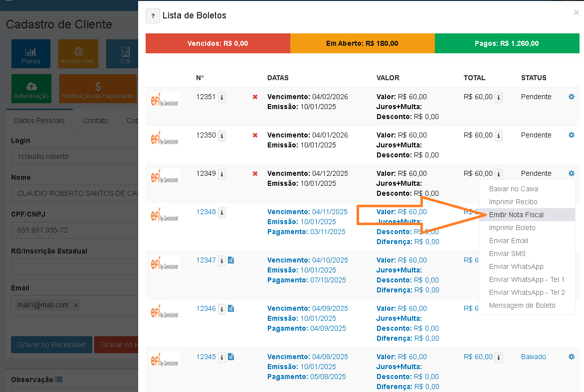Open gear menu for boleto 12350
The height and width of the screenshot is (392, 584).
(x=572, y=135)
